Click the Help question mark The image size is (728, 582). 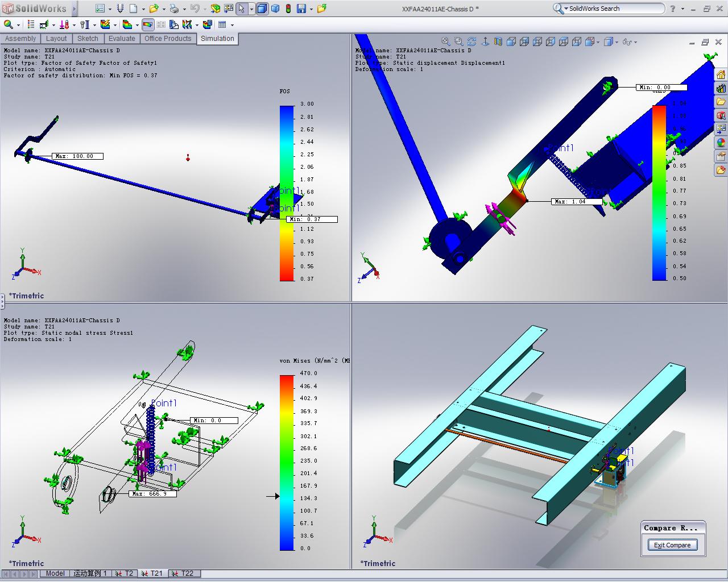click(x=673, y=9)
